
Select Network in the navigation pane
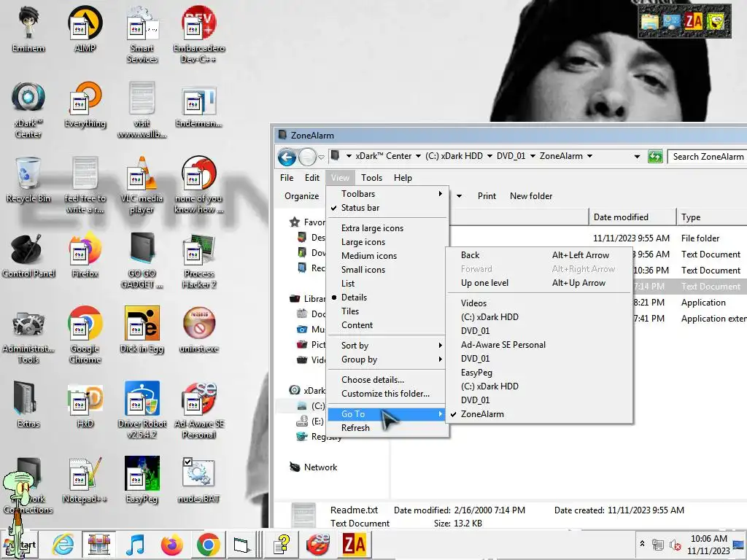312,467
